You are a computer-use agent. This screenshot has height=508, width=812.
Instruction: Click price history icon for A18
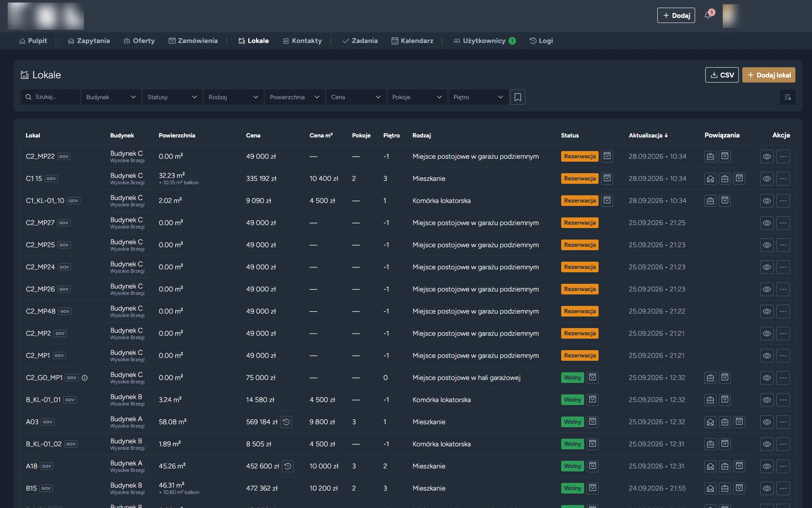[288, 466]
